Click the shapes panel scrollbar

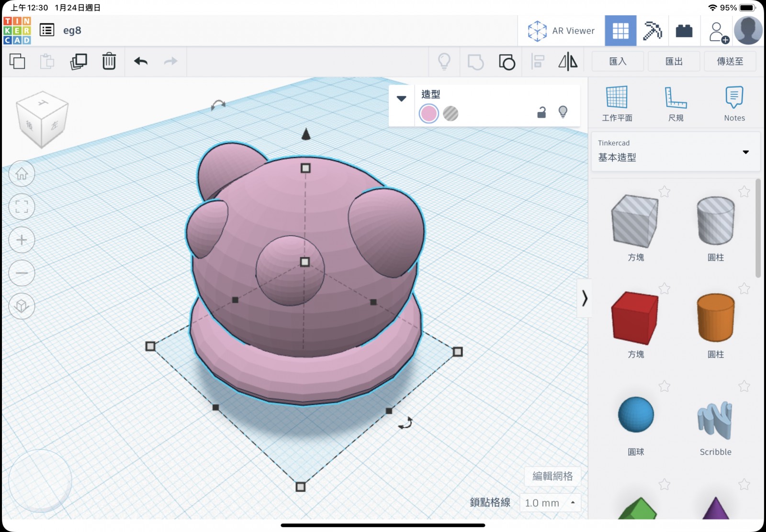click(758, 228)
